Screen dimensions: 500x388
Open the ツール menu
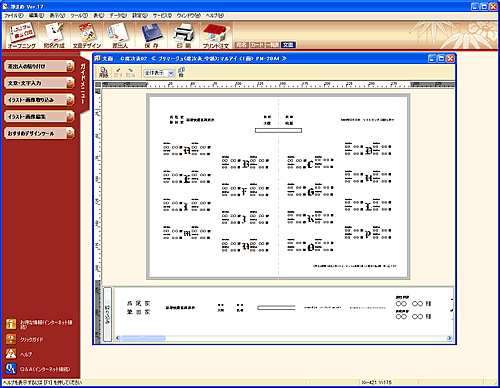79,15
